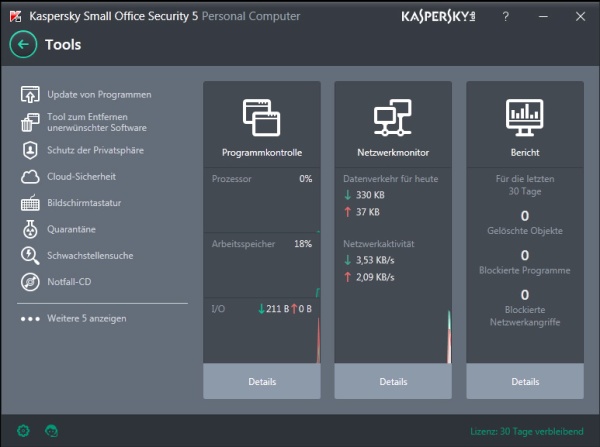Open Tool zum Entfernen unerwünschter Software
Viewport: 600px width, 447px height.
coord(97,122)
